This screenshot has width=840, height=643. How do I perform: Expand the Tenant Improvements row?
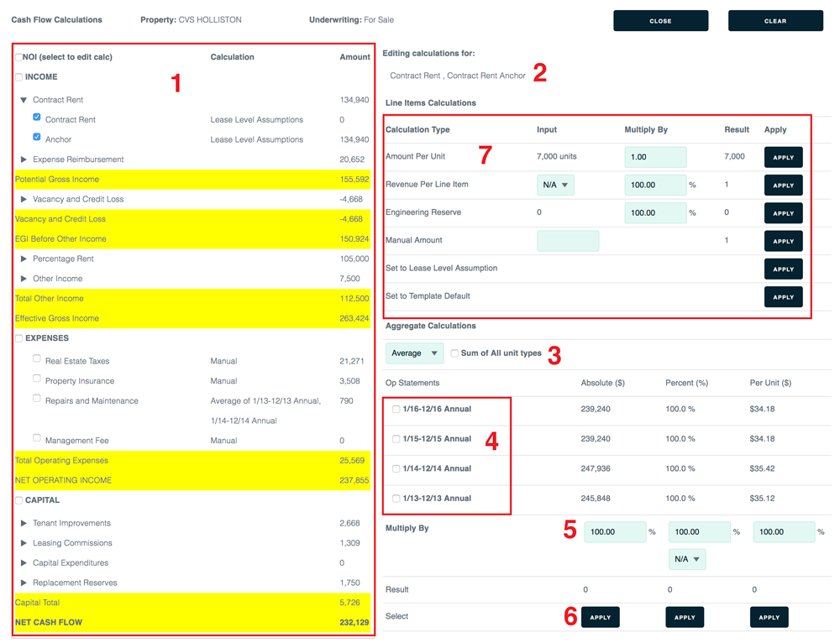(x=24, y=523)
